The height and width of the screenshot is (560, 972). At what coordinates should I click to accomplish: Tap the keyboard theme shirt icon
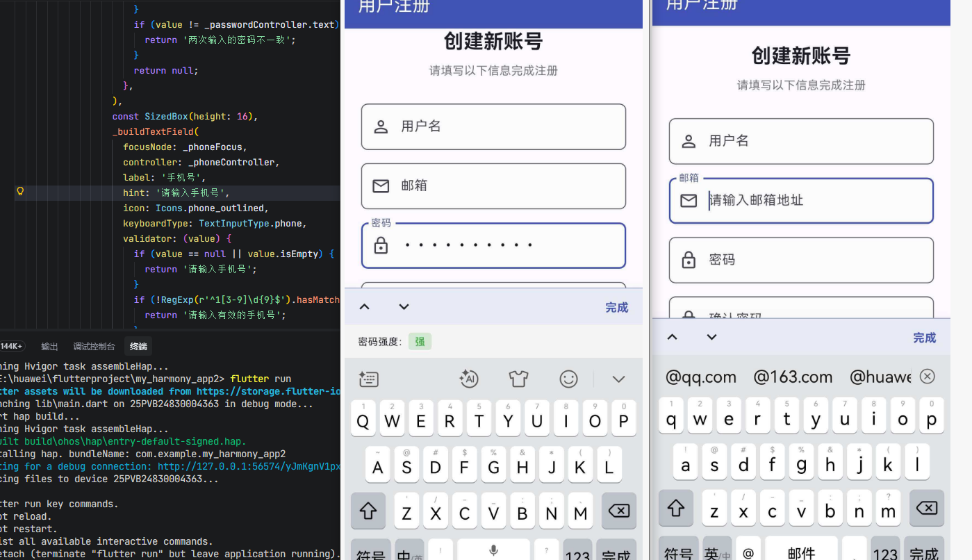click(x=519, y=379)
